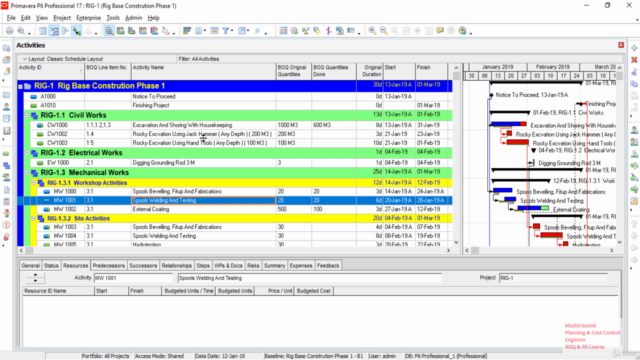Click the Add icon in the right command bar
This screenshot has width=640, height=360.
tap(634, 48)
